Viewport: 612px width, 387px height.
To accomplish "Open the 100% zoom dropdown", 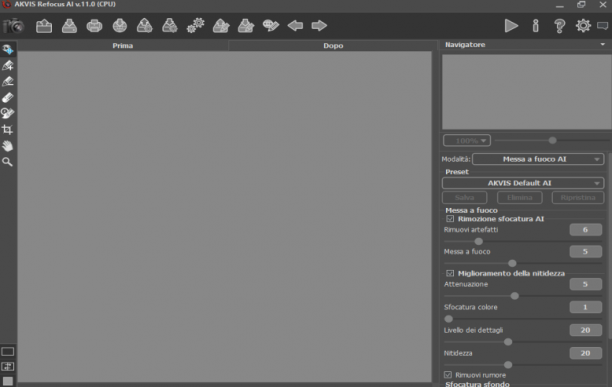I will click(467, 140).
